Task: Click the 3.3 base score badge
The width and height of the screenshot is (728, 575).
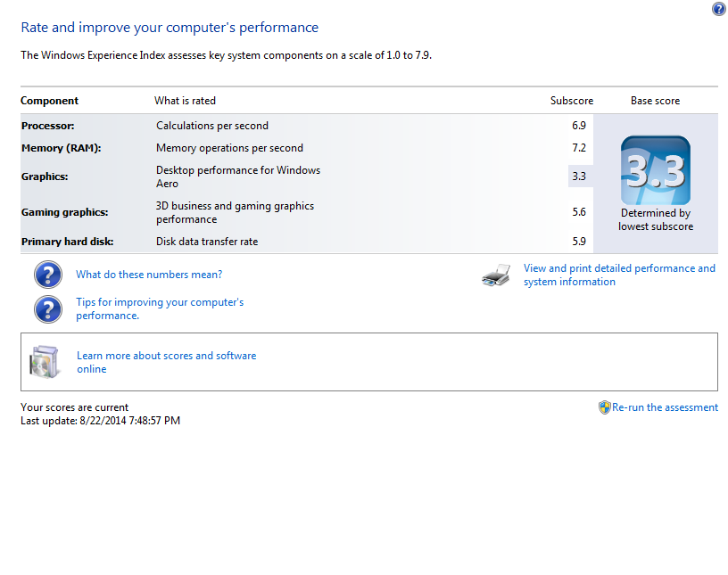Action: click(656, 170)
